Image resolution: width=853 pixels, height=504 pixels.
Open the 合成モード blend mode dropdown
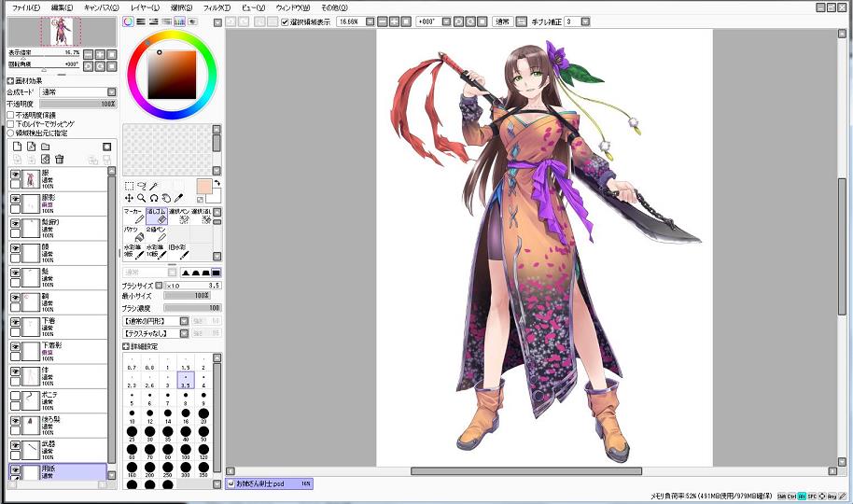pos(77,92)
